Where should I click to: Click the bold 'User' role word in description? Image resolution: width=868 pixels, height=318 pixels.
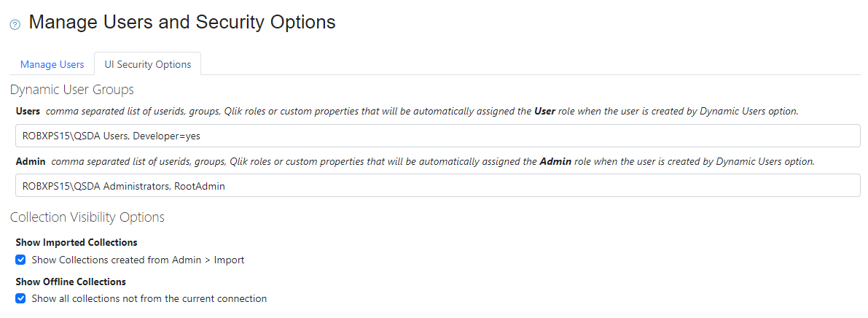544,112
